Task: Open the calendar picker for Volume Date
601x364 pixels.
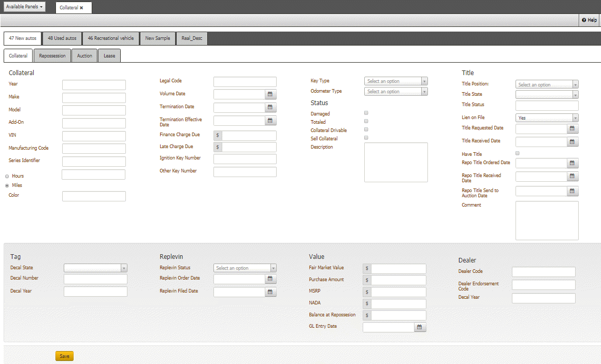Action: point(270,94)
